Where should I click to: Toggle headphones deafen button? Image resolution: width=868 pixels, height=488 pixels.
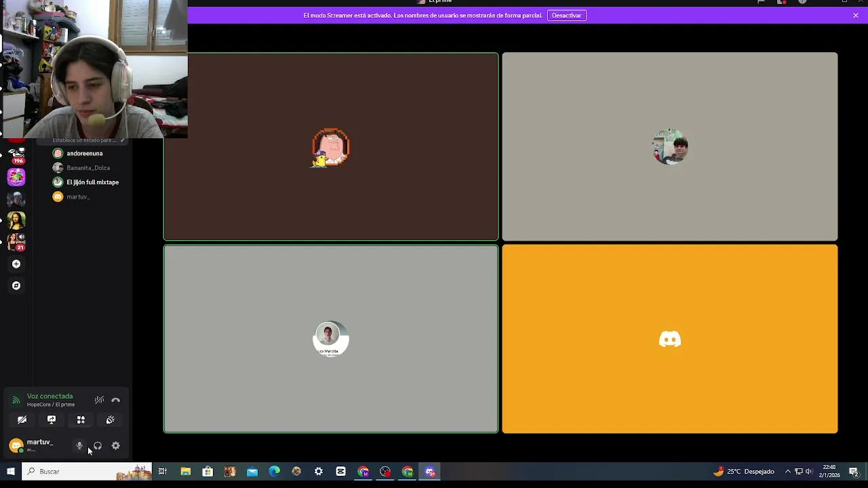click(x=98, y=446)
